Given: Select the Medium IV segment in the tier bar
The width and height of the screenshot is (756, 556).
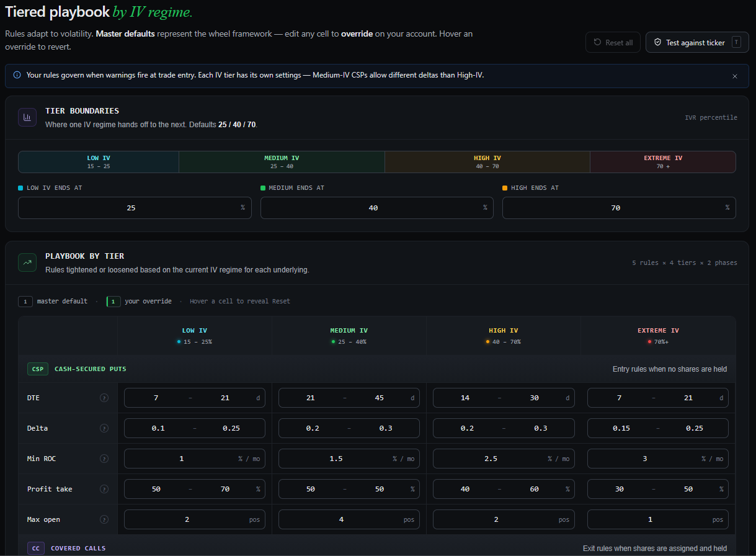Looking at the screenshot, I should [282, 162].
